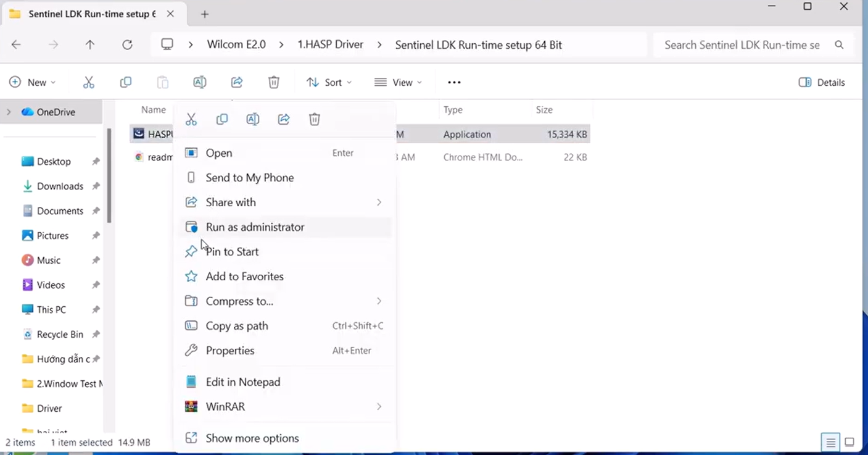Click the Rename icon in context menu
The width and height of the screenshot is (868, 455).
(x=253, y=119)
